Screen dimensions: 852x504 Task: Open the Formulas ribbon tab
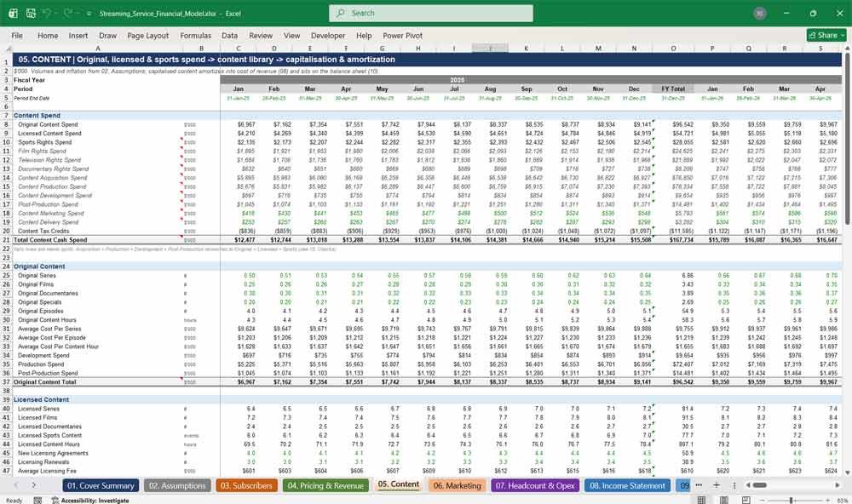click(196, 35)
